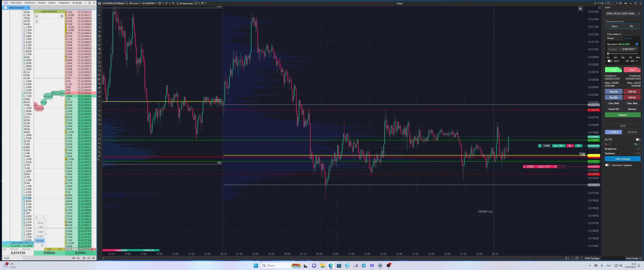
Task: Click the info icon next to available balance
Action: pyautogui.click(x=637, y=44)
